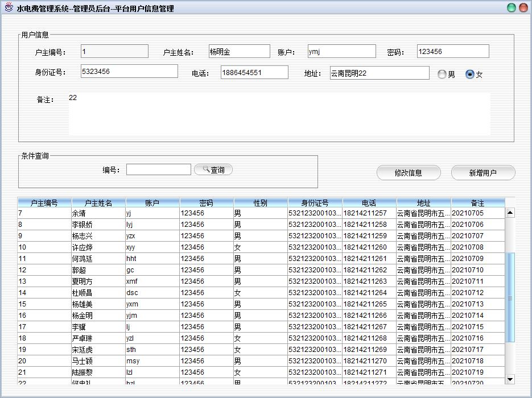Click remark cell 20210716
532x398 pixels.
[478, 338]
